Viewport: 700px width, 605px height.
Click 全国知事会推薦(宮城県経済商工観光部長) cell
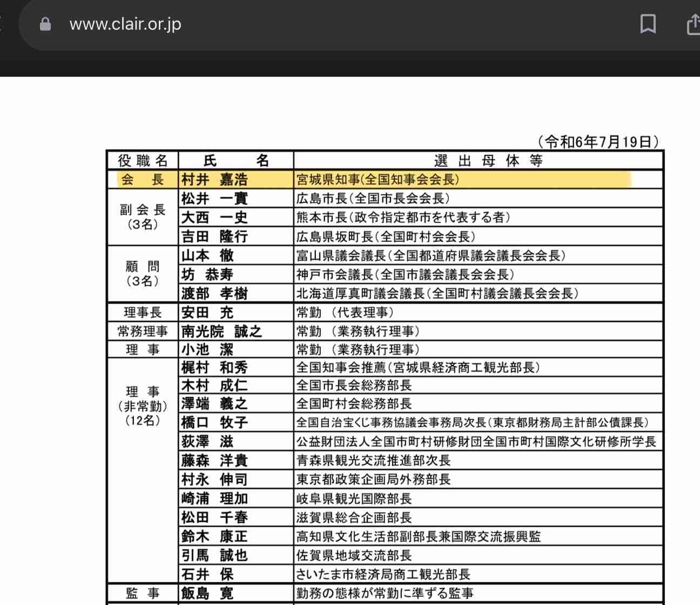(479, 367)
